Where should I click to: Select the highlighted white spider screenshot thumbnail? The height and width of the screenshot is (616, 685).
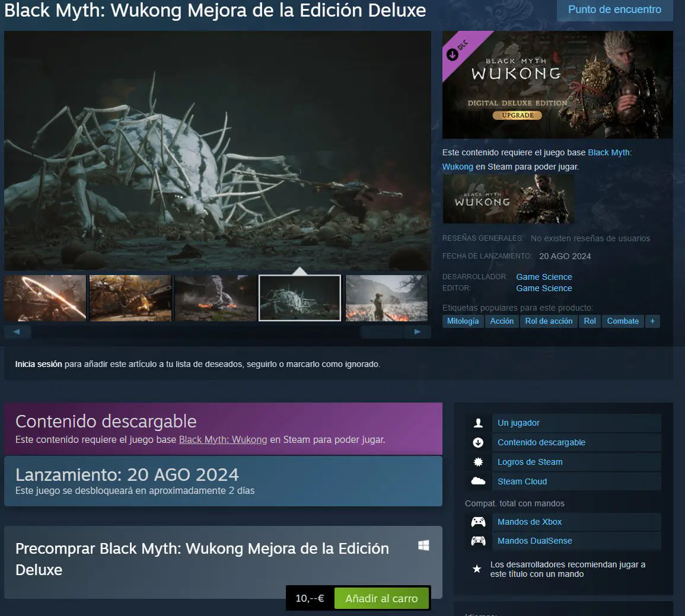pyautogui.click(x=300, y=298)
